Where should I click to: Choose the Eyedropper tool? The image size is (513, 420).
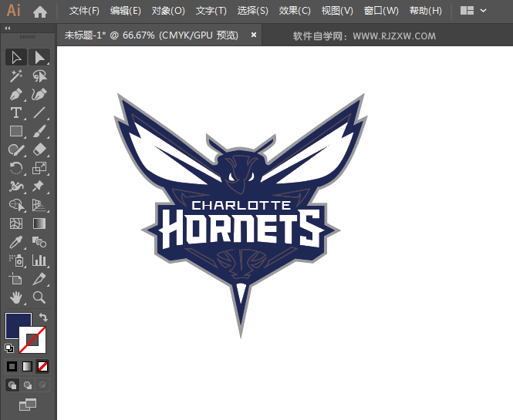(x=16, y=242)
